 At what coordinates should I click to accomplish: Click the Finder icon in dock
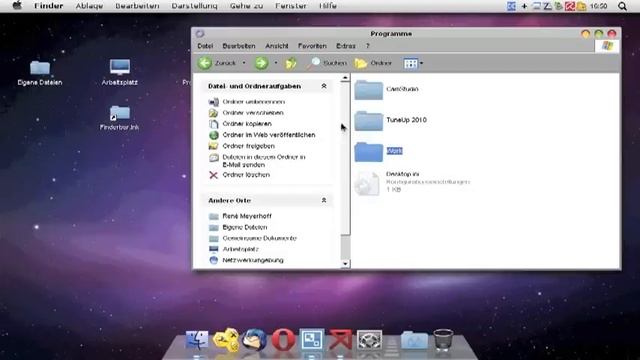pyautogui.click(x=197, y=340)
